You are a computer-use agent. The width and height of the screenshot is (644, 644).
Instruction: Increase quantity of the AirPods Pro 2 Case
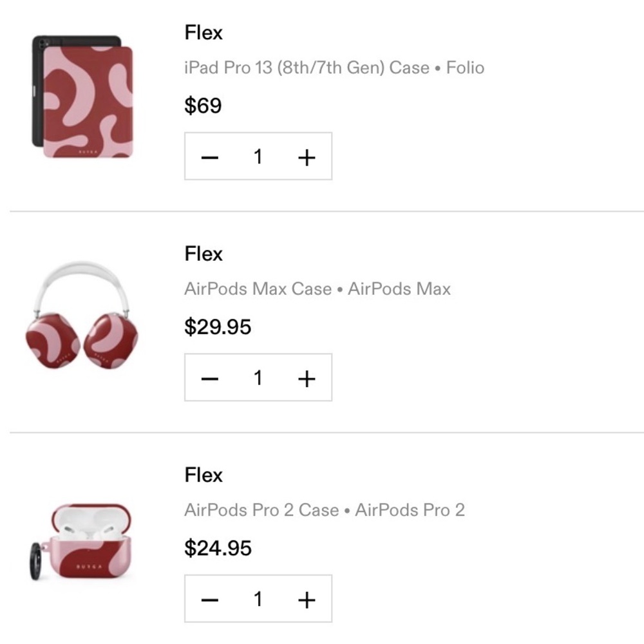click(307, 599)
